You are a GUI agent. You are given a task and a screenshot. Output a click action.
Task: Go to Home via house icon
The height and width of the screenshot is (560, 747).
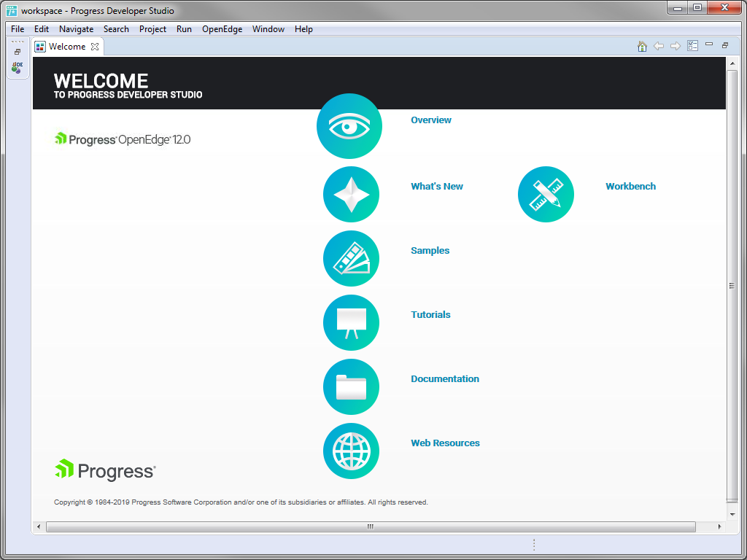coord(642,46)
